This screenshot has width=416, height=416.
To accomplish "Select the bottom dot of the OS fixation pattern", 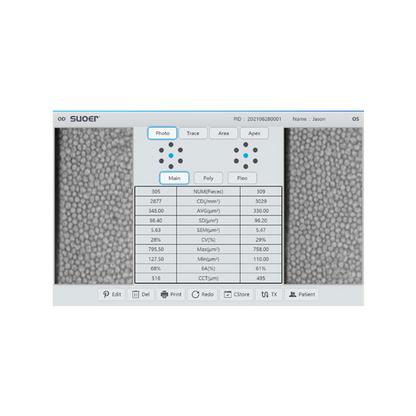I will pos(246,166).
